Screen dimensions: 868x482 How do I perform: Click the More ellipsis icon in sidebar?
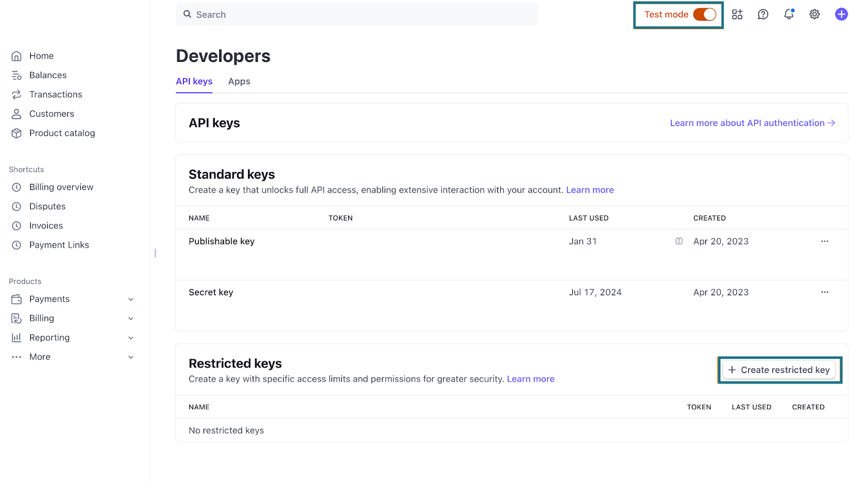point(17,357)
